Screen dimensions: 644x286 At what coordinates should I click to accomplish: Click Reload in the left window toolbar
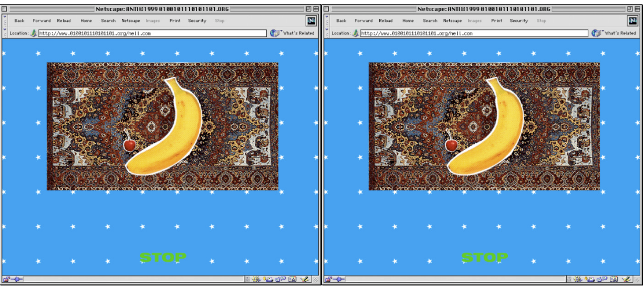pos(64,21)
